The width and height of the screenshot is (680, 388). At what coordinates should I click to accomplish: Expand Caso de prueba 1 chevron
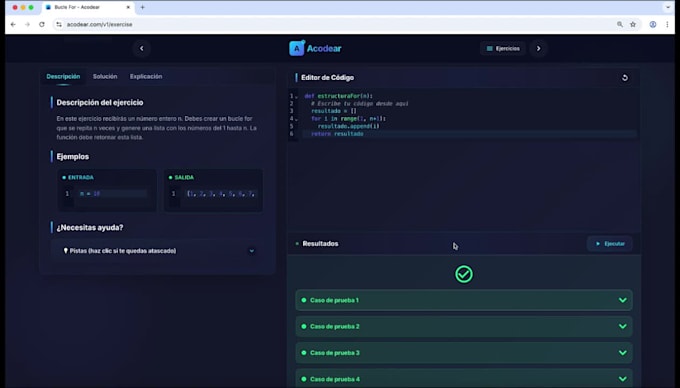[623, 300]
